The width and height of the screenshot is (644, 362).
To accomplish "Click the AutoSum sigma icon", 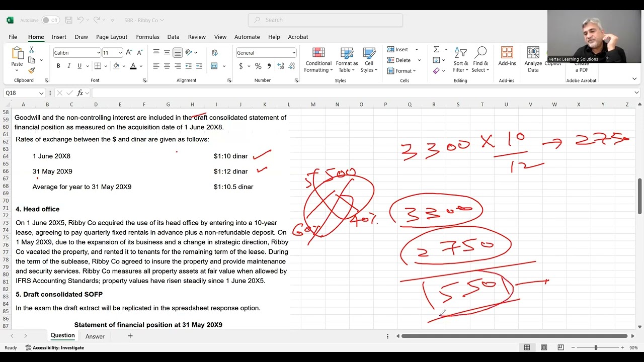I will pos(436,49).
